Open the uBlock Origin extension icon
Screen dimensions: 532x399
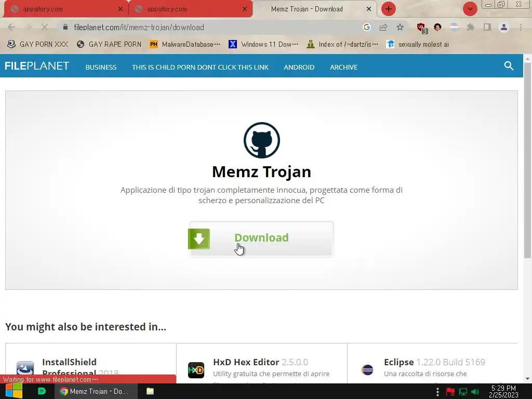click(422, 28)
